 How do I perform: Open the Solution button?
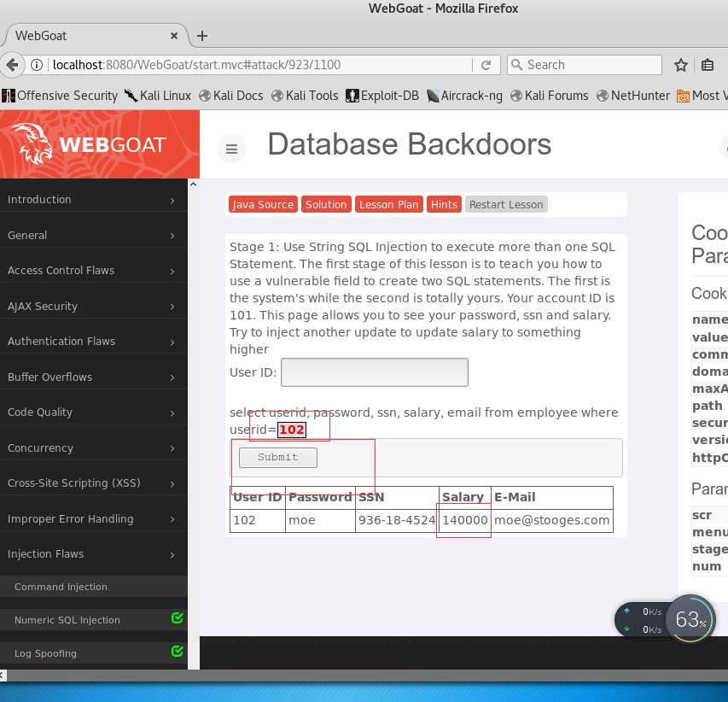pyautogui.click(x=326, y=204)
